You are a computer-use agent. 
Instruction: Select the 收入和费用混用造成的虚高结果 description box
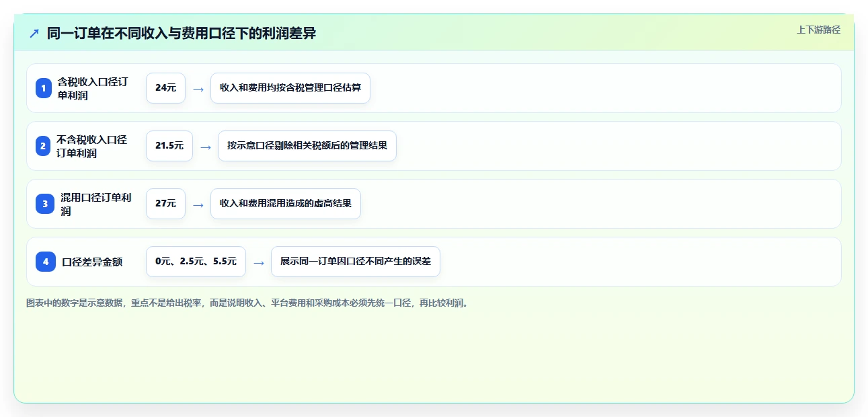(286, 204)
